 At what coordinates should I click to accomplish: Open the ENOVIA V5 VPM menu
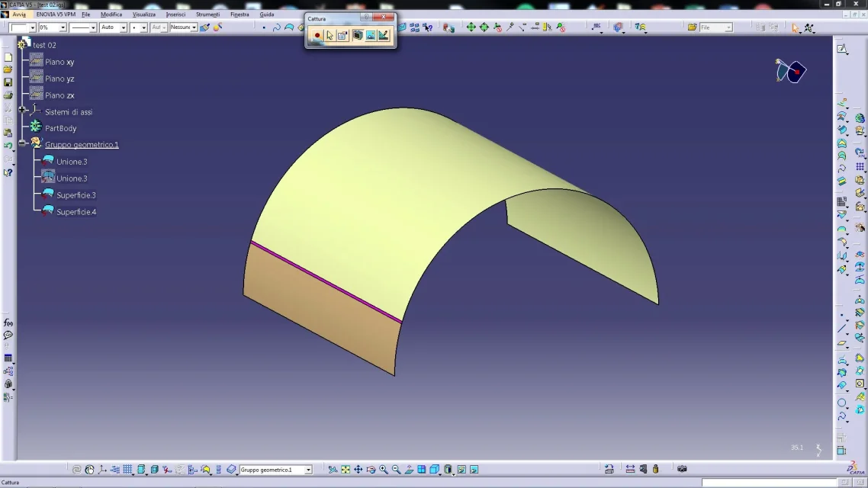[x=56, y=14]
